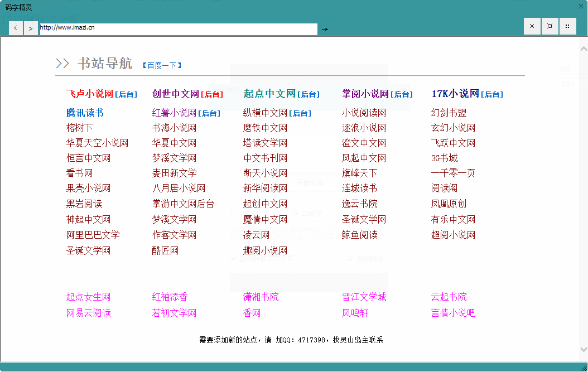This screenshot has height=372, width=588.
Task: Click scrollbar up arrow
Action: pos(584,49)
